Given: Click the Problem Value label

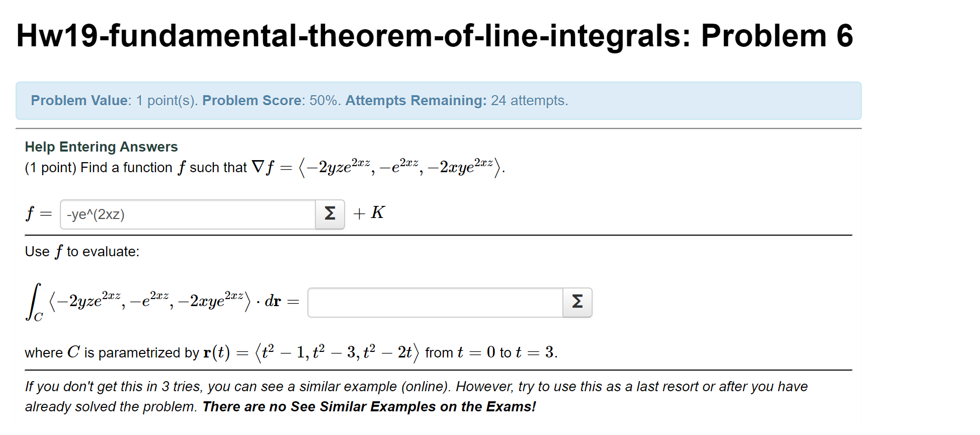Looking at the screenshot, I should [x=79, y=100].
